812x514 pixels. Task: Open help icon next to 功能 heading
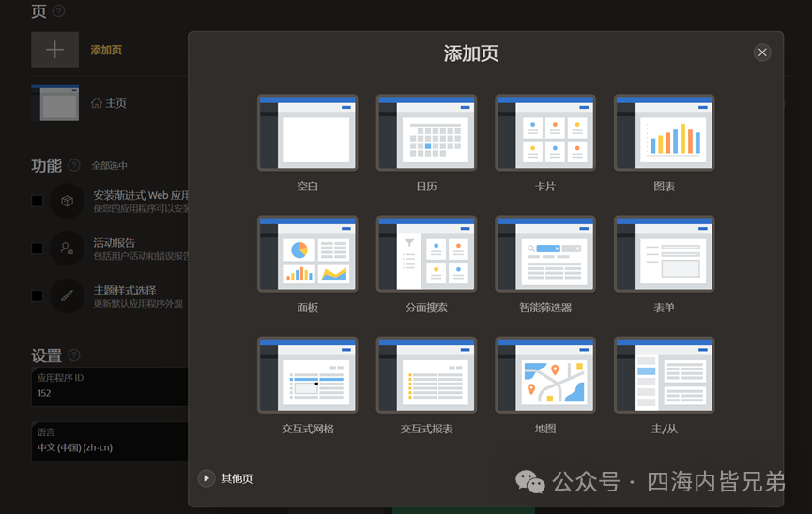click(74, 165)
